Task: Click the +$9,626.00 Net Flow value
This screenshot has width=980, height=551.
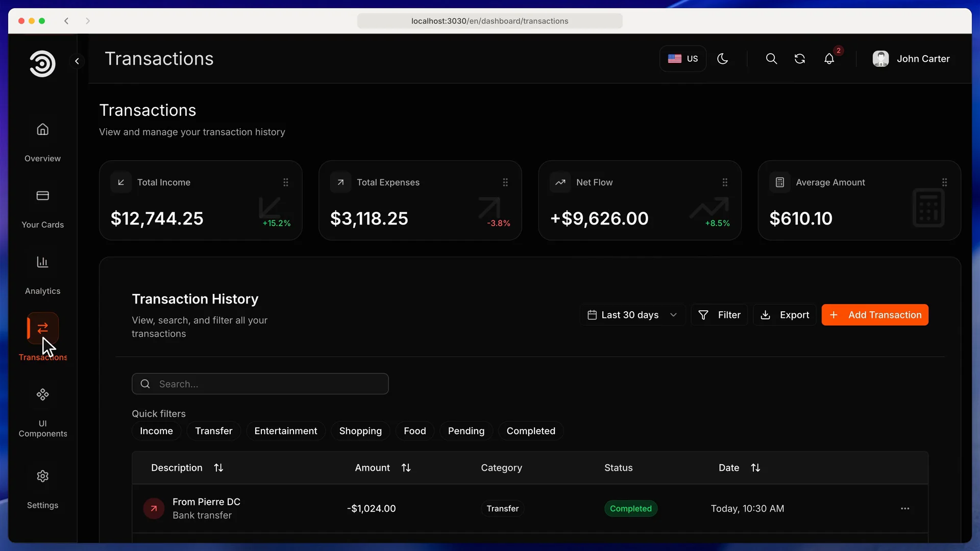Action: coord(599,218)
